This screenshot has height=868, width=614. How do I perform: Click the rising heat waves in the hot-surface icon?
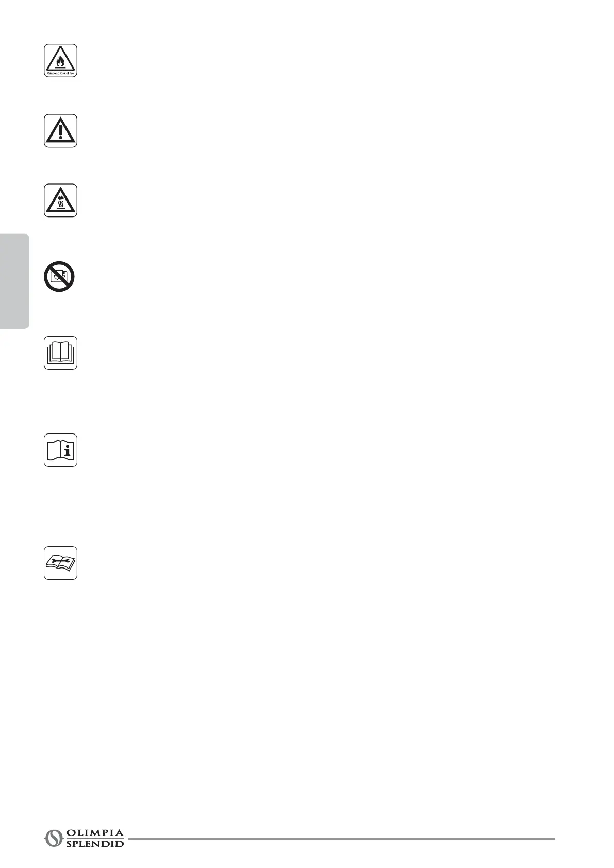pos(60,204)
